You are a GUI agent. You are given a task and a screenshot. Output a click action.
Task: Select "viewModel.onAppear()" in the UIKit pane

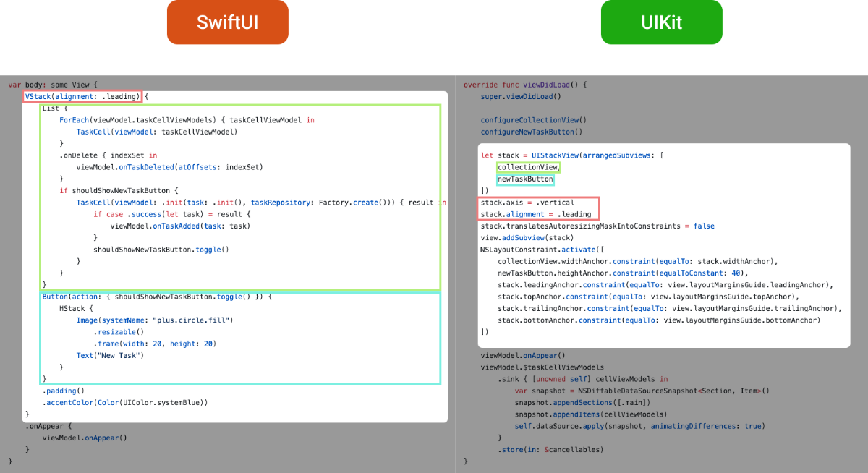coord(523,355)
